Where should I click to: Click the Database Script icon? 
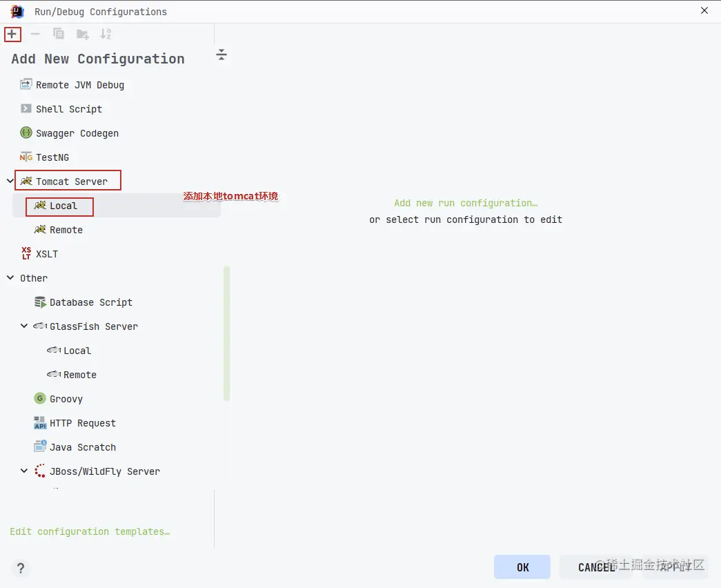tap(40, 302)
